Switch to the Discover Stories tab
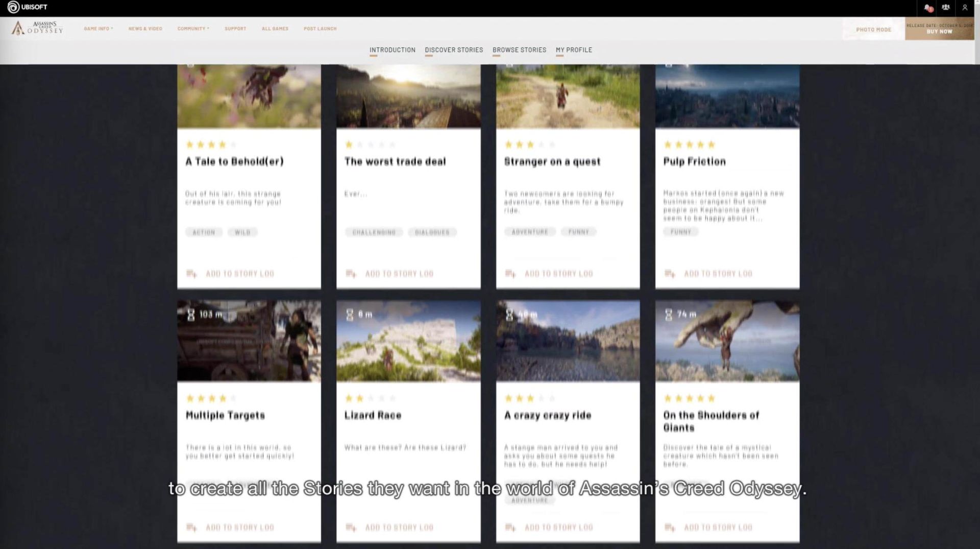The width and height of the screenshot is (980, 549). (x=454, y=50)
